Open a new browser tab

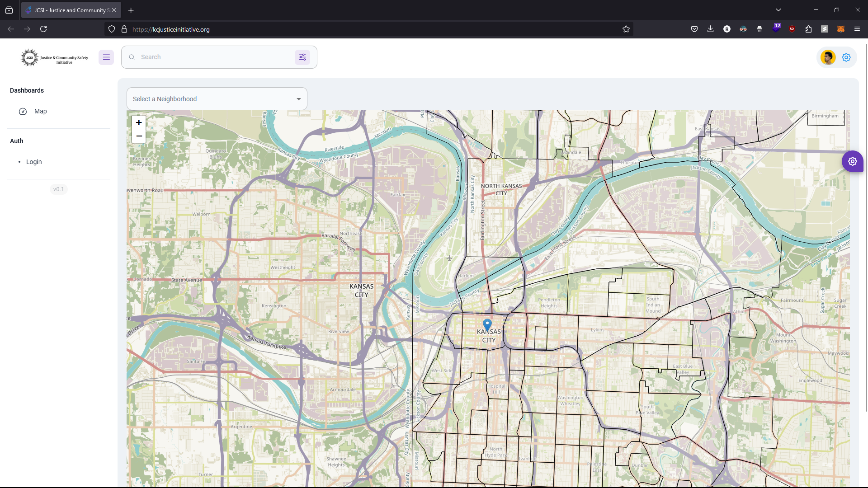click(x=131, y=10)
